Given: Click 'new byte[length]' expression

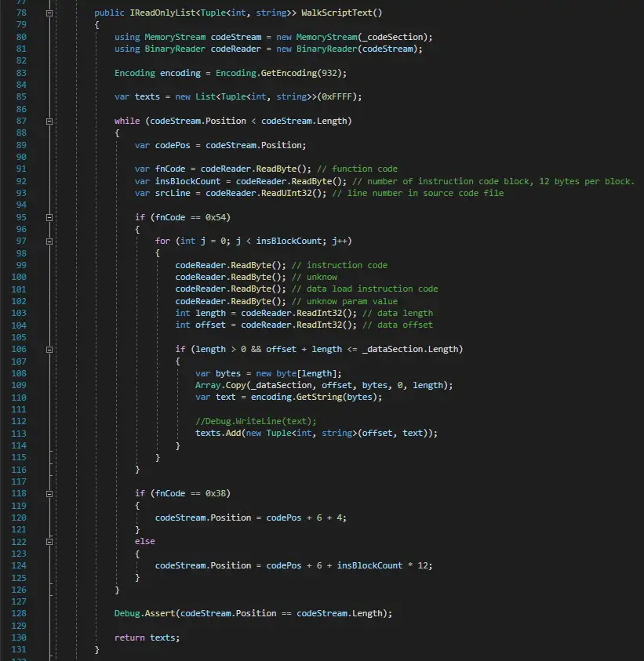Looking at the screenshot, I should (x=297, y=373).
